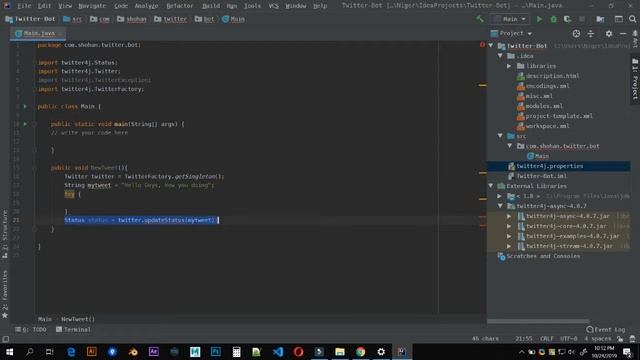Collapse External Libraries node
This screenshot has height=360, width=640.
[491, 186]
